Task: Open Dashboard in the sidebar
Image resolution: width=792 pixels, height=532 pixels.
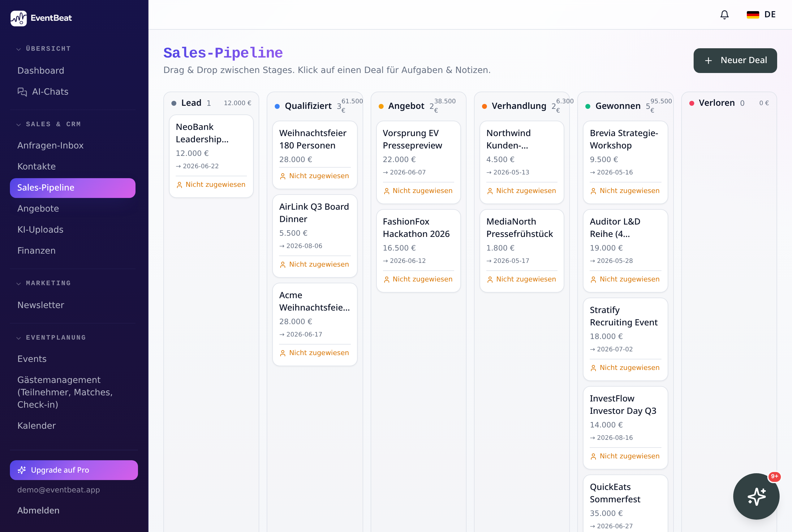Action: (x=73, y=71)
